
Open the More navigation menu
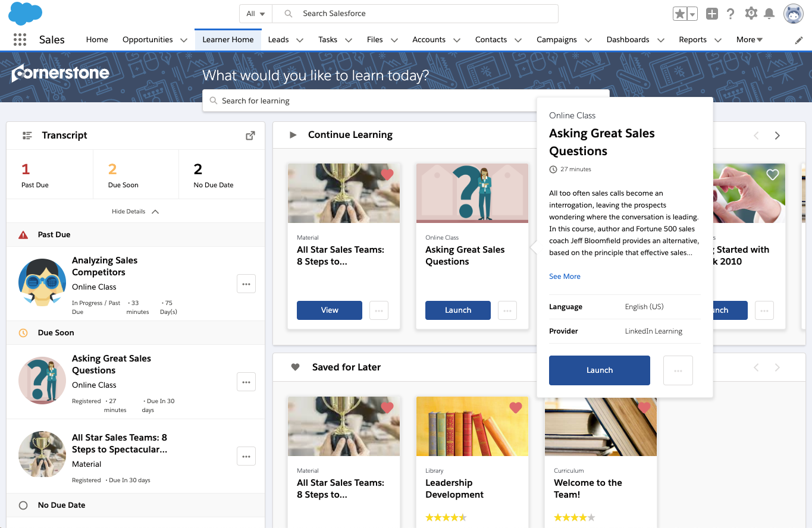point(749,40)
